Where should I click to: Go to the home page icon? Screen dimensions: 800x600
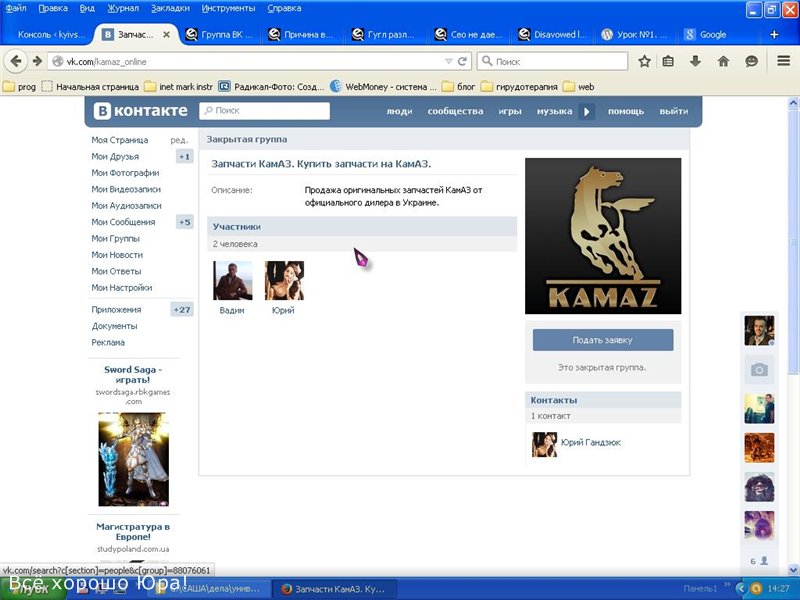point(723,61)
